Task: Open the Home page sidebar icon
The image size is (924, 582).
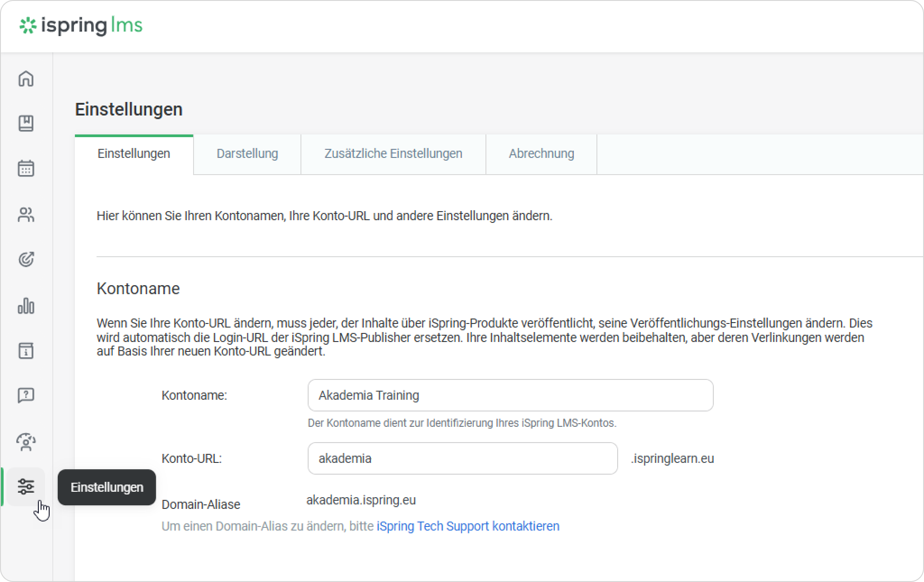Action: point(26,79)
